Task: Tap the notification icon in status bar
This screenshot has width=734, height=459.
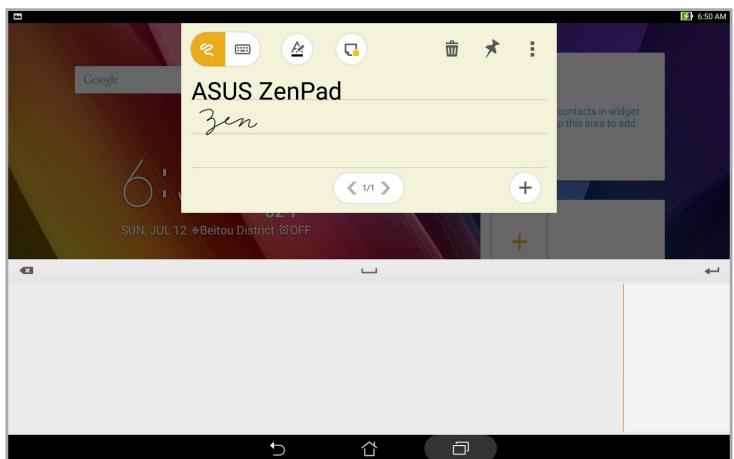Action: pyautogui.click(x=18, y=16)
